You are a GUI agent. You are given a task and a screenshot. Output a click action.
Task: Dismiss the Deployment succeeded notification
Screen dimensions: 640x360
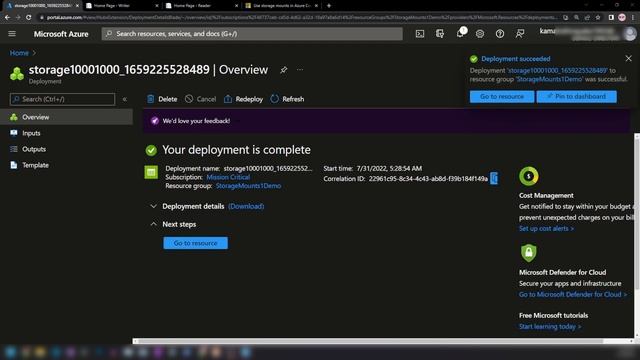(x=629, y=58)
